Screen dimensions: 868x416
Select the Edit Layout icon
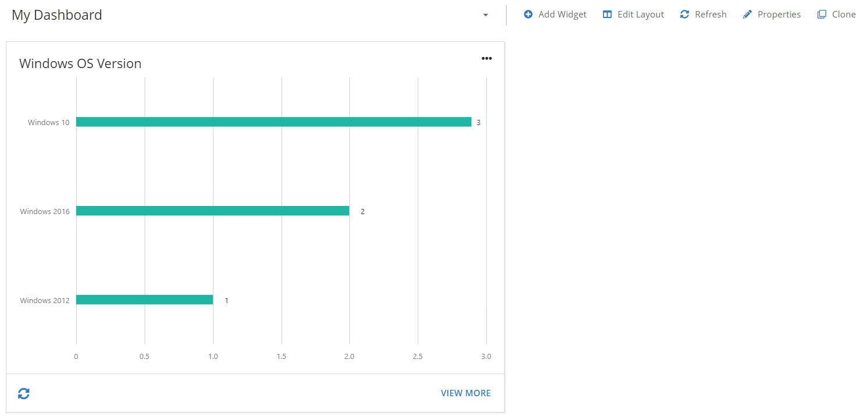click(x=607, y=14)
